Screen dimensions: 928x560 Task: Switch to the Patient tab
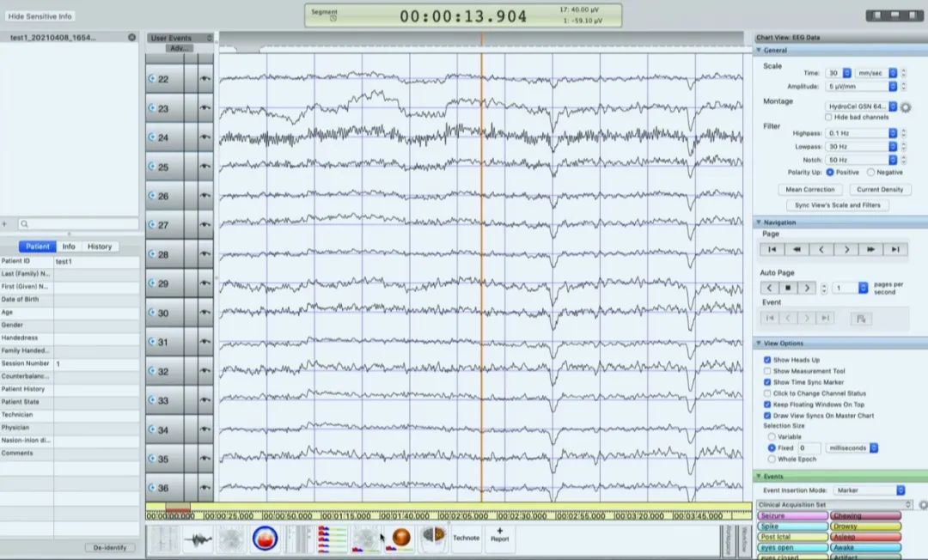(37, 247)
